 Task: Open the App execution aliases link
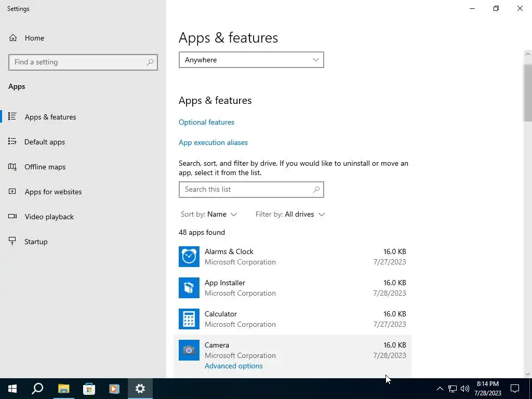(213, 142)
